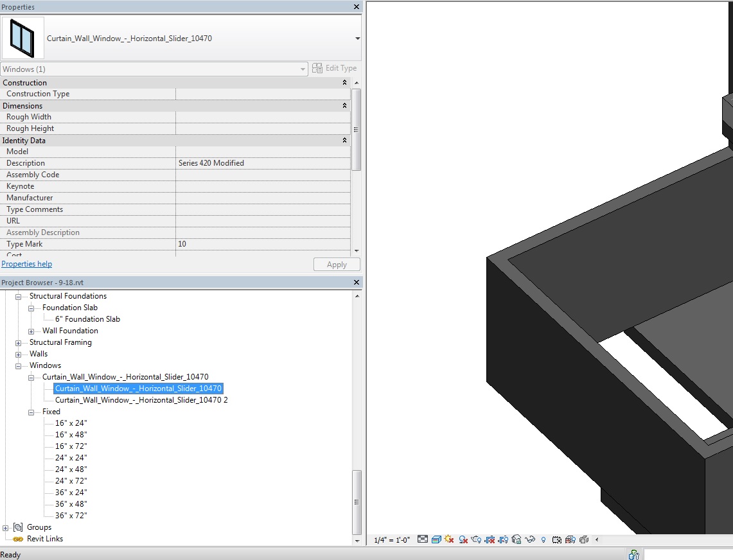Click the Properties scrollbar down arrow

tap(357, 251)
